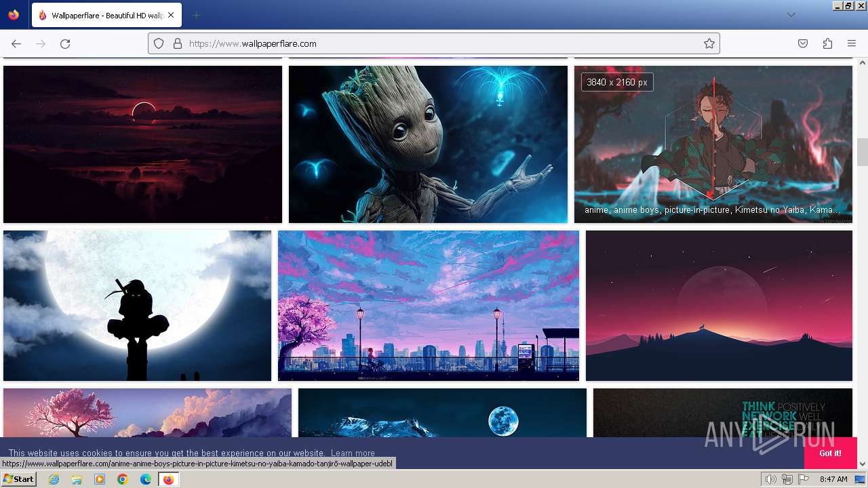Reload the current page

(65, 43)
